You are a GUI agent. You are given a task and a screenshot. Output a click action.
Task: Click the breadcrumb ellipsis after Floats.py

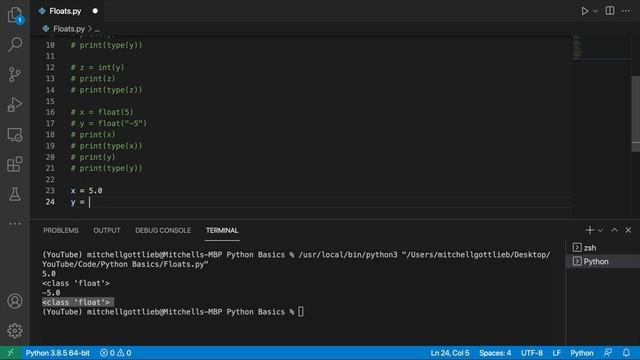coord(97,29)
